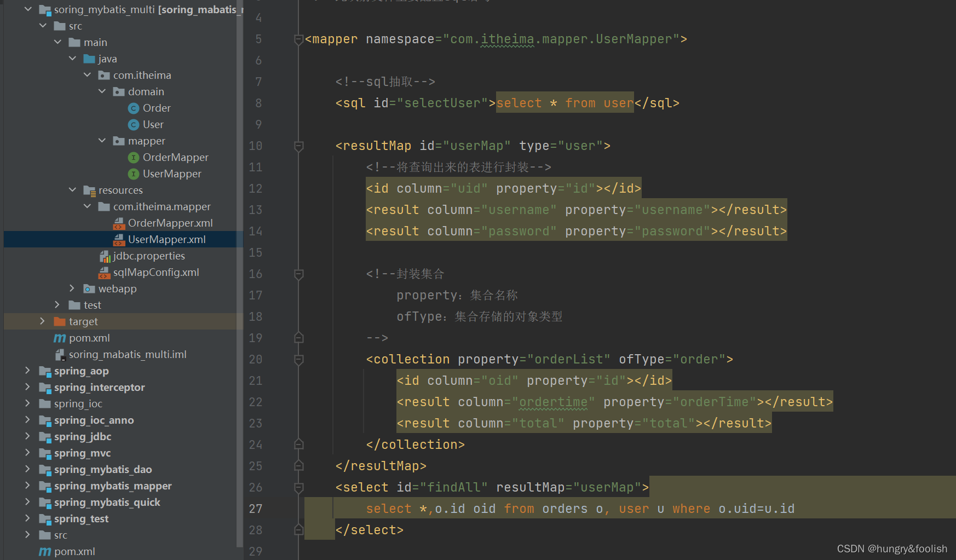Click the UserMapper.xml file icon
The width and height of the screenshot is (956, 560).
tap(119, 240)
